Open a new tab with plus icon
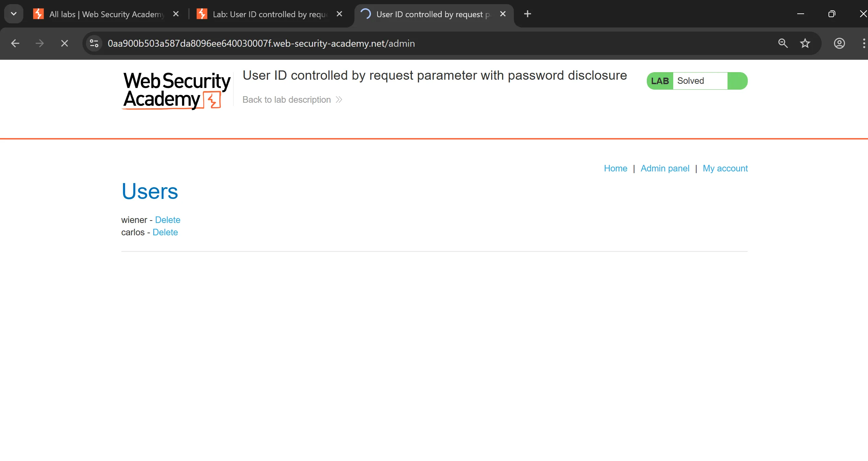The image size is (868, 461). (528, 14)
